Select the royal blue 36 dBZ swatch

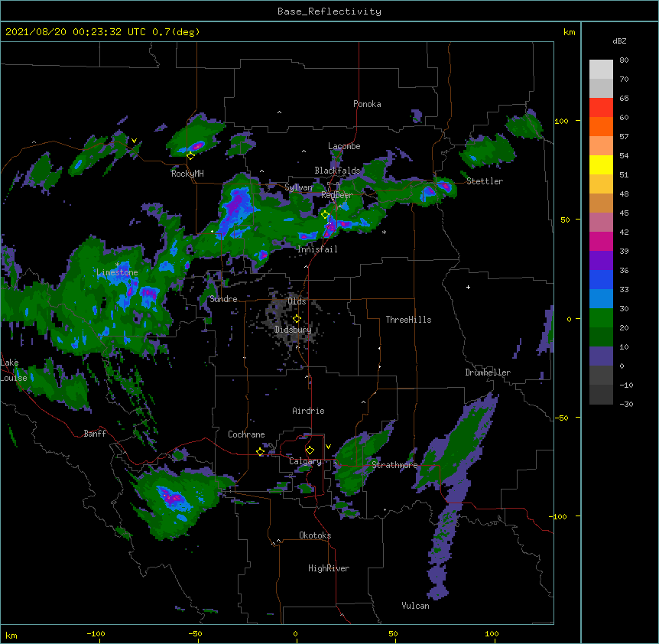[x=601, y=279]
